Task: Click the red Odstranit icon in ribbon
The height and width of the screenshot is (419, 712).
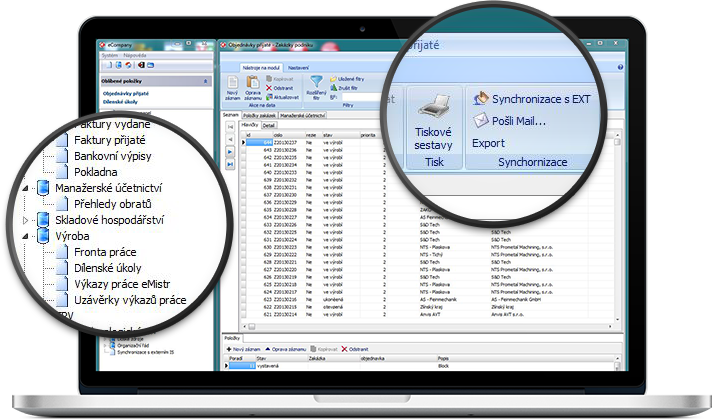Action: click(269, 87)
